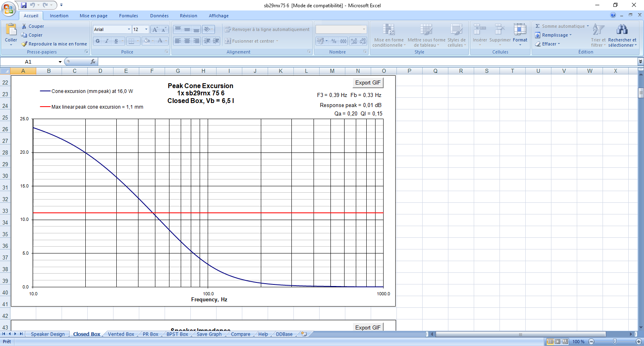
Task: Click the Office button logo
Action: (8, 9)
